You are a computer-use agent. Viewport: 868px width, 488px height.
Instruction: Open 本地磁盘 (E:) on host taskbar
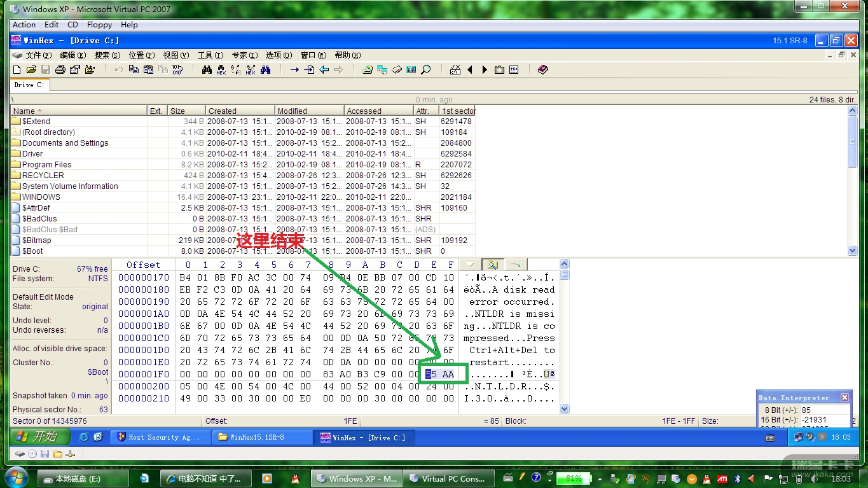pyautogui.click(x=83, y=478)
